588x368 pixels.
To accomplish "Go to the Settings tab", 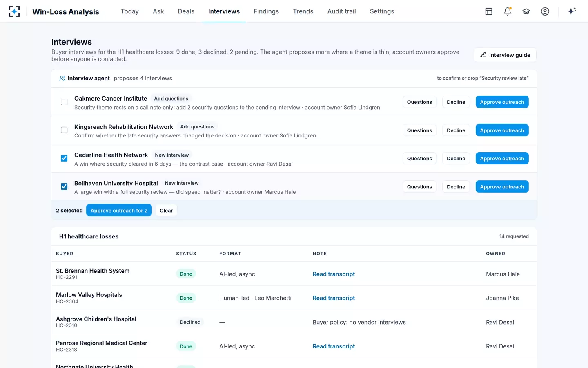I will coord(382,11).
